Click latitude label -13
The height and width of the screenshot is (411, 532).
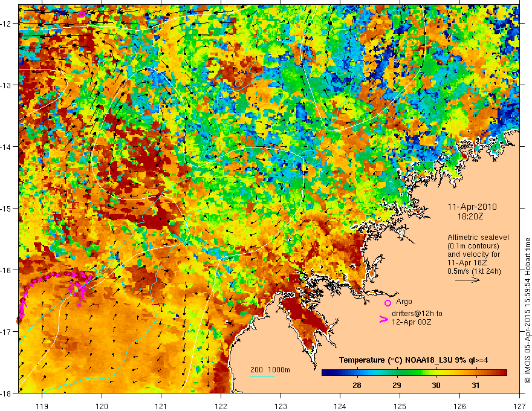[x=6, y=85]
